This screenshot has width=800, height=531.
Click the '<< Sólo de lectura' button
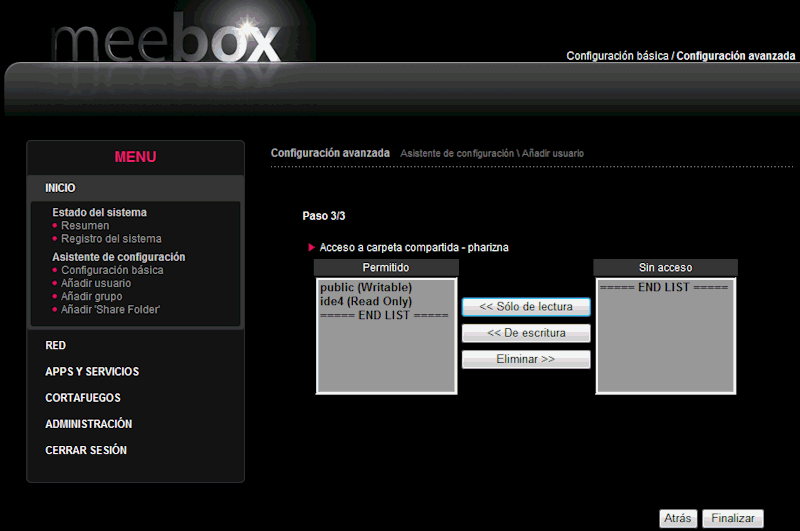(526, 307)
